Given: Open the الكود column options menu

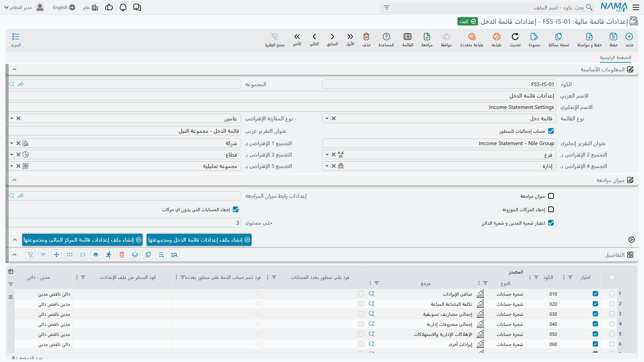Looking at the screenshot, I should 530,277.
